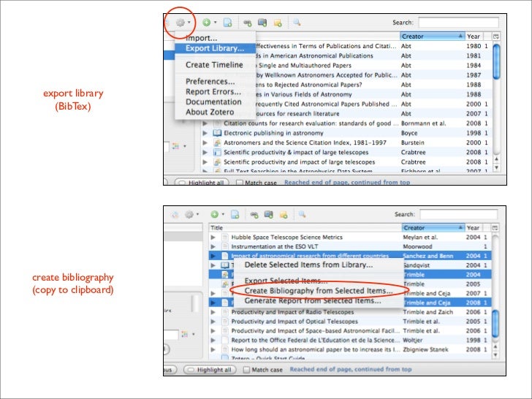This screenshot has height=399, width=532.
Task: Choose Export Library... from the actions menu
Action: [215, 48]
